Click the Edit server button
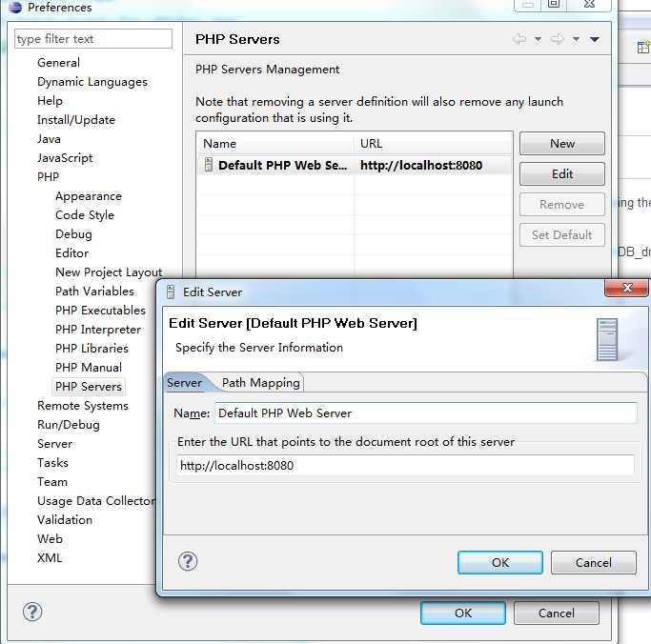 tap(562, 174)
